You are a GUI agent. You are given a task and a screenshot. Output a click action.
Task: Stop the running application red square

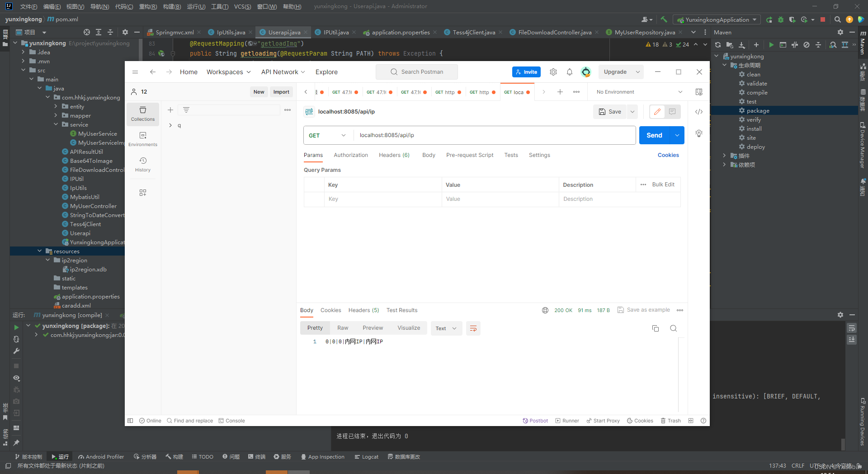pyautogui.click(x=823, y=19)
